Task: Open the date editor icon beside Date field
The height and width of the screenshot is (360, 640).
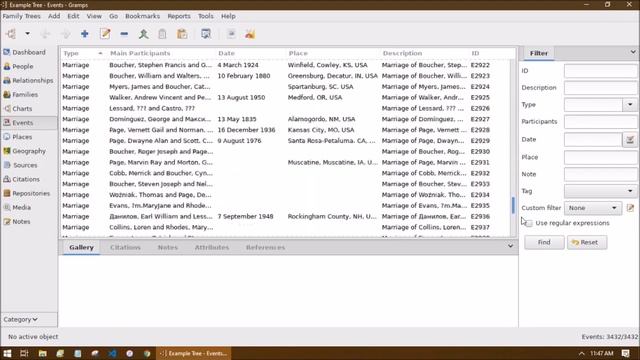Action: [x=630, y=140]
